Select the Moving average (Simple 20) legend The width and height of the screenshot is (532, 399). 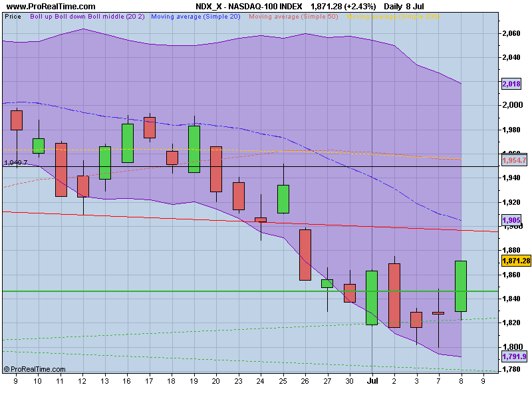point(196,16)
